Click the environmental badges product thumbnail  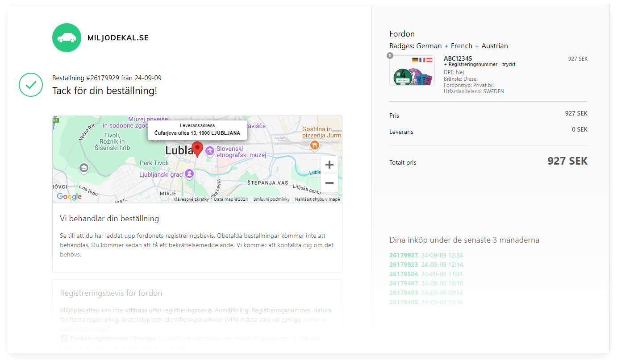(412, 70)
